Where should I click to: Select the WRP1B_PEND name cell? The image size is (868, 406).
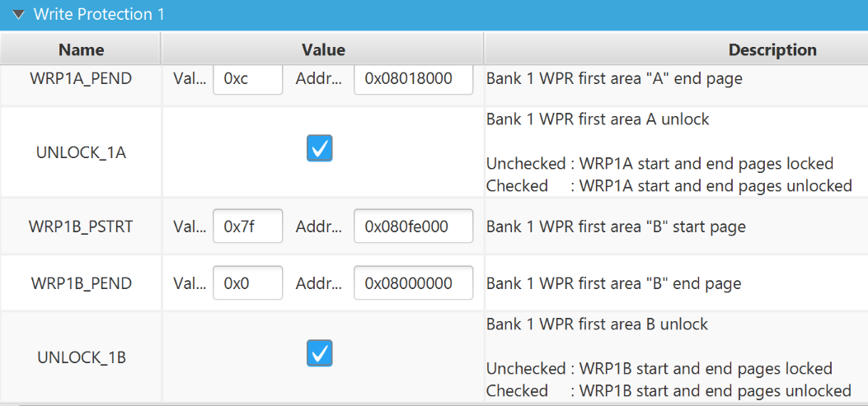81,284
